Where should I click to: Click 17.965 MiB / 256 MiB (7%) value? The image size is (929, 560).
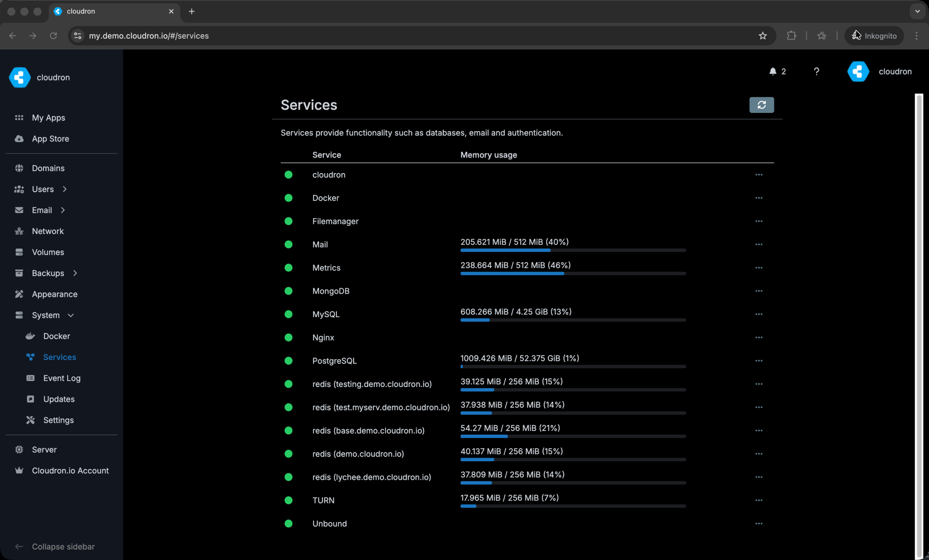(x=509, y=498)
